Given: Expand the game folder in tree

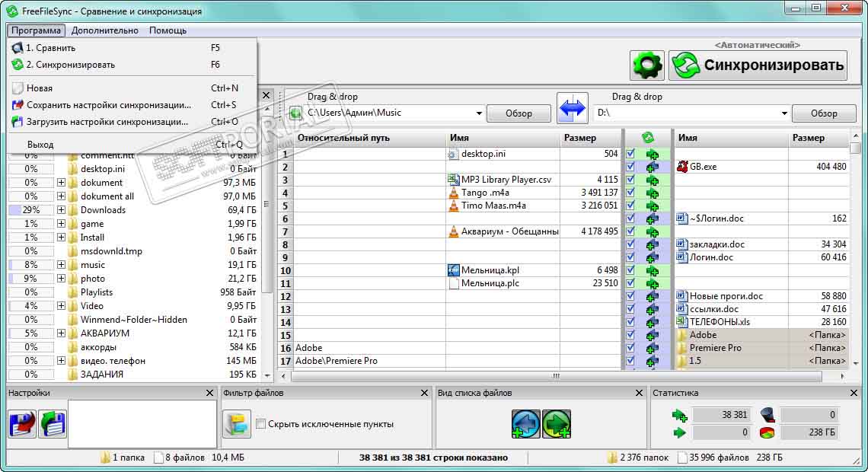Looking at the screenshot, I should pos(61,224).
